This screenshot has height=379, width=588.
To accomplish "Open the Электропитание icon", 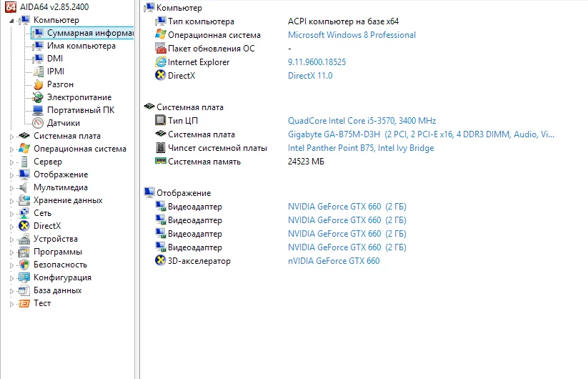I will [38, 97].
